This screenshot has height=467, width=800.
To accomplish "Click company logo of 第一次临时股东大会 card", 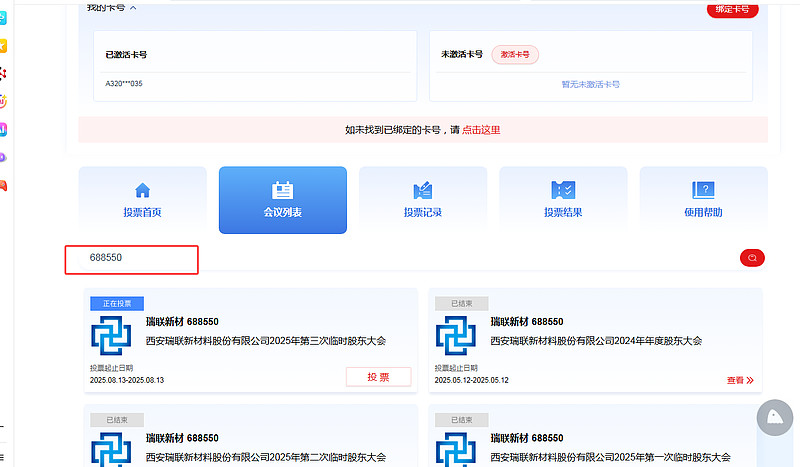I will click(x=456, y=450).
